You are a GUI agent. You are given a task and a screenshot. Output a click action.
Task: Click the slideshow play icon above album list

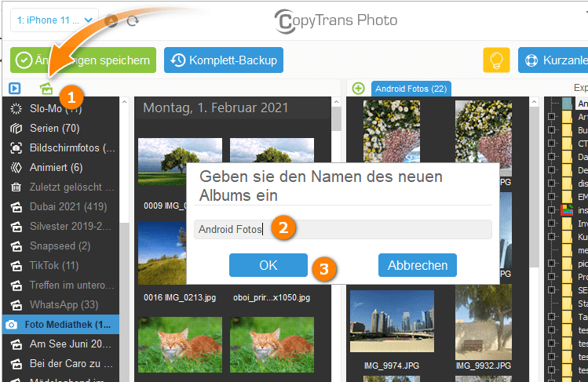point(15,89)
